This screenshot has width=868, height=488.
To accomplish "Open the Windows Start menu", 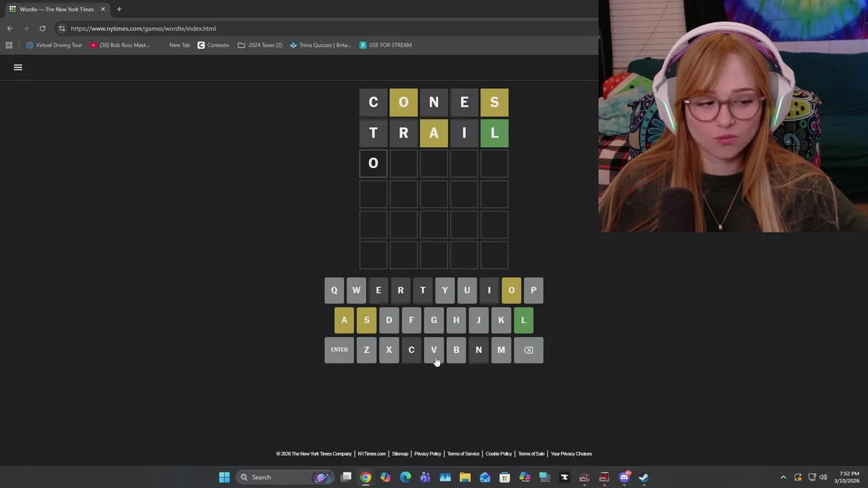I will point(224,477).
